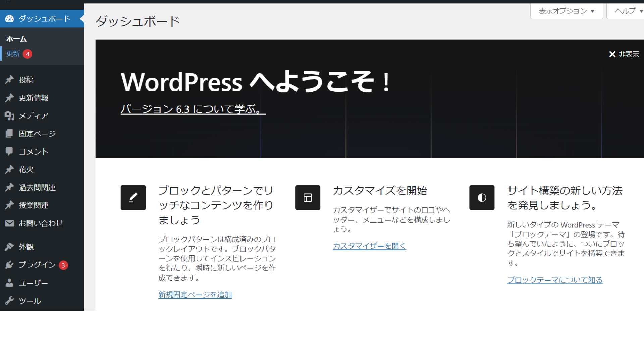Open the お問い合わせ contact menu
Screen dimensions: 644x362
(x=42, y=223)
